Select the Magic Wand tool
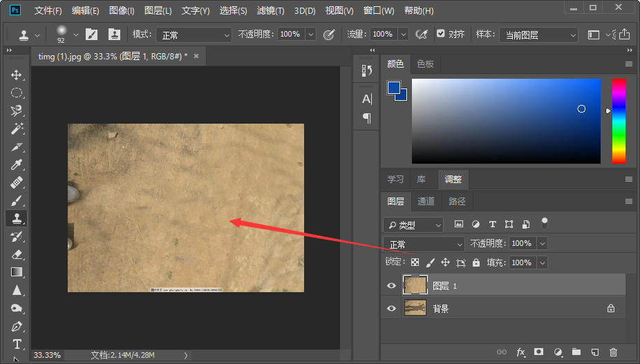Image resolution: width=640 pixels, height=364 pixels. 17,129
